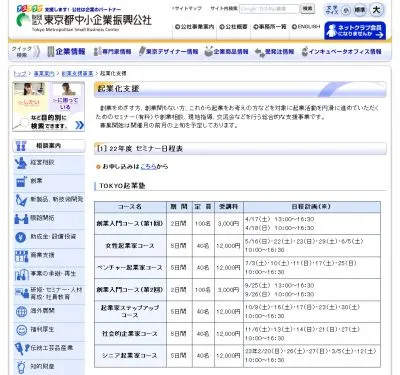The image size is (400, 375).
Task: Click the こちら application link
Action: tap(148, 166)
